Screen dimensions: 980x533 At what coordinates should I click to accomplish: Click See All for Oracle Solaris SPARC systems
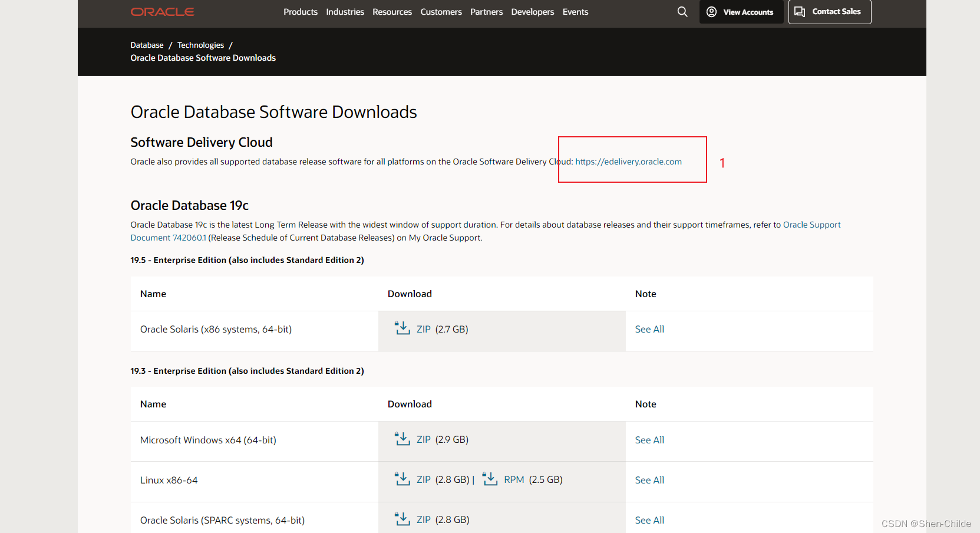coord(649,520)
